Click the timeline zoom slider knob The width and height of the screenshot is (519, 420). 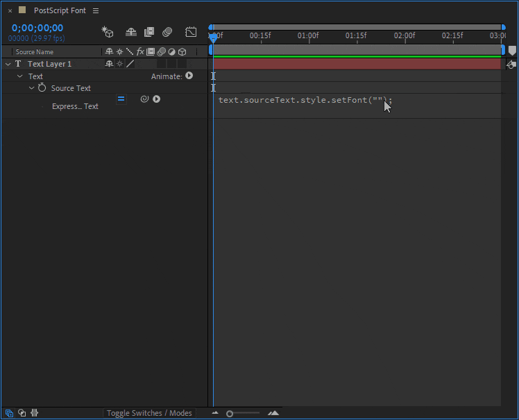pyautogui.click(x=230, y=413)
